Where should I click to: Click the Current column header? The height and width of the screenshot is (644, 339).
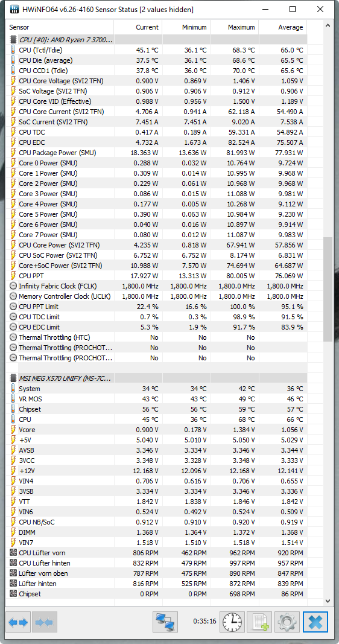pyautogui.click(x=138, y=28)
